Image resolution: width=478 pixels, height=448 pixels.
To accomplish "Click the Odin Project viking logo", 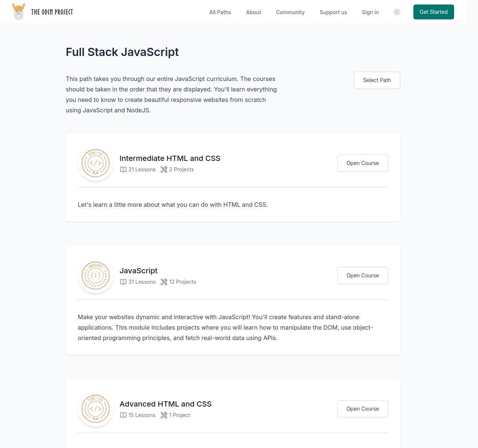I will [x=19, y=12].
